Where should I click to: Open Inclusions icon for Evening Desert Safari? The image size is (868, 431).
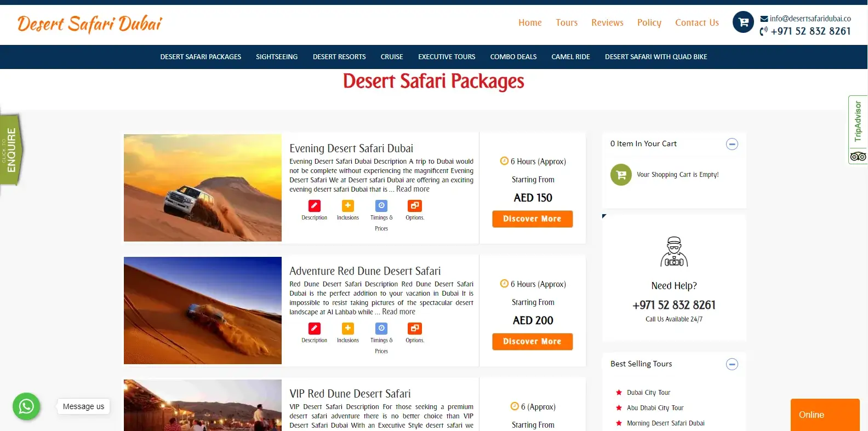tap(348, 206)
